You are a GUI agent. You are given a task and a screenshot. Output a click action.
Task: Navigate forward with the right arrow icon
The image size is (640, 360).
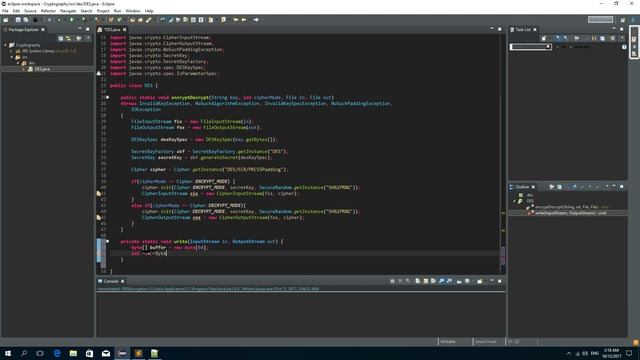click(256, 20)
